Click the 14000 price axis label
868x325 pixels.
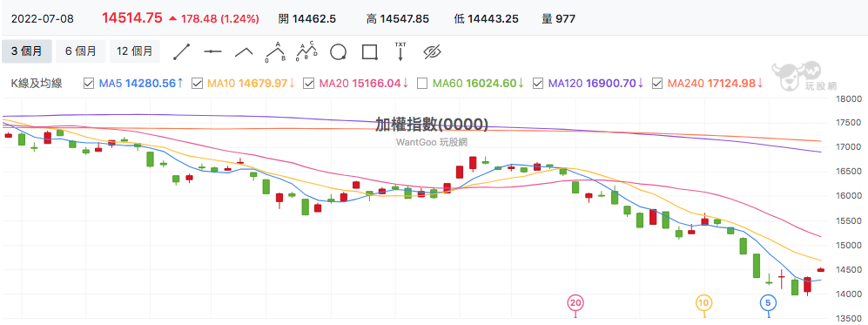pos(849,294)
